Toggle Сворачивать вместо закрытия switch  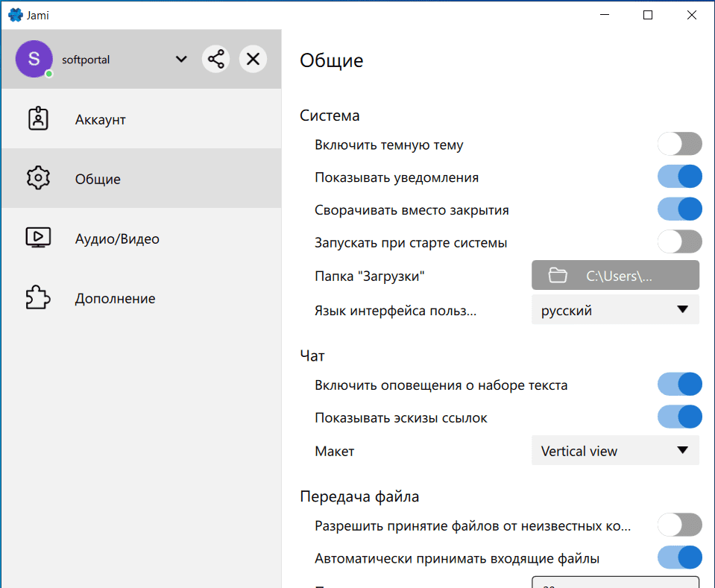679,209
